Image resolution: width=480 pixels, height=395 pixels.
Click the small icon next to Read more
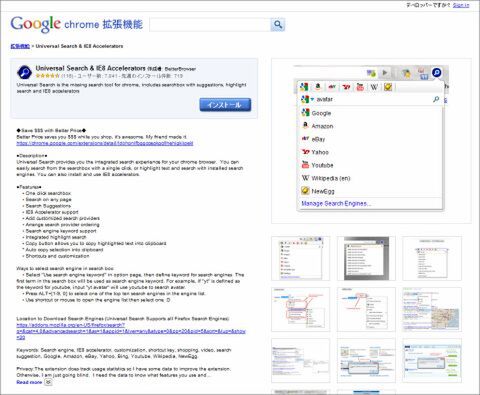48,382
